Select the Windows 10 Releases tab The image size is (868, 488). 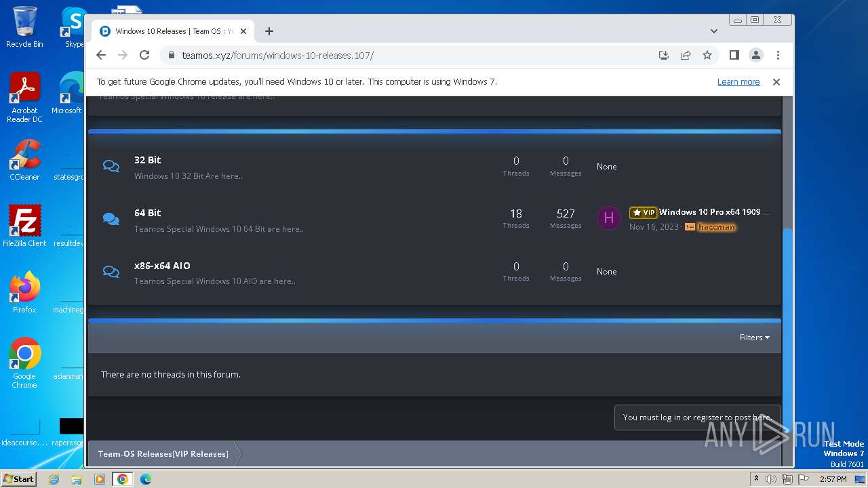click(x=173, y=31)
